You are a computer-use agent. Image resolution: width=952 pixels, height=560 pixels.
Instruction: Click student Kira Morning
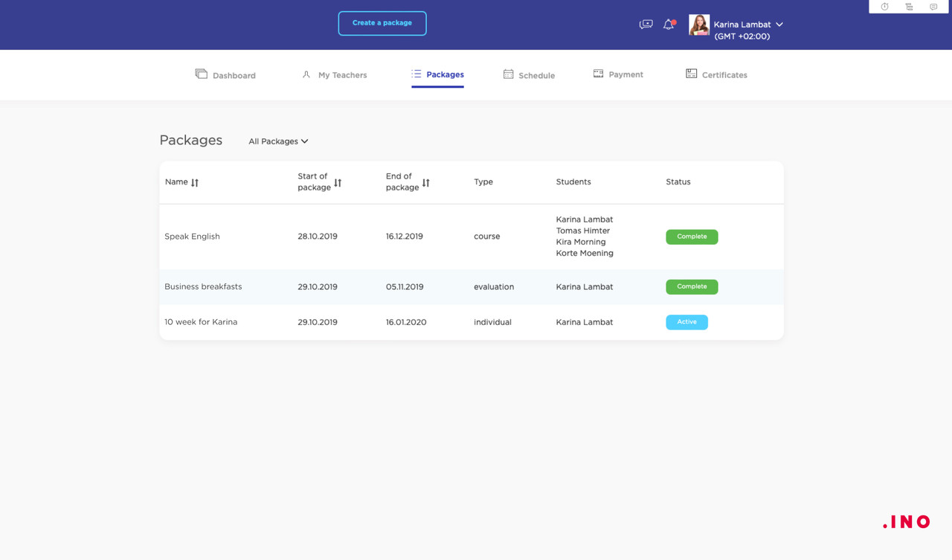point(581,242)
